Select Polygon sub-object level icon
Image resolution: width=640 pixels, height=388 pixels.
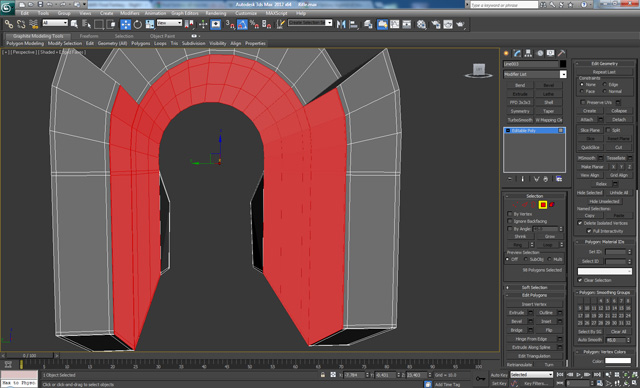click(x=543, y=205)
